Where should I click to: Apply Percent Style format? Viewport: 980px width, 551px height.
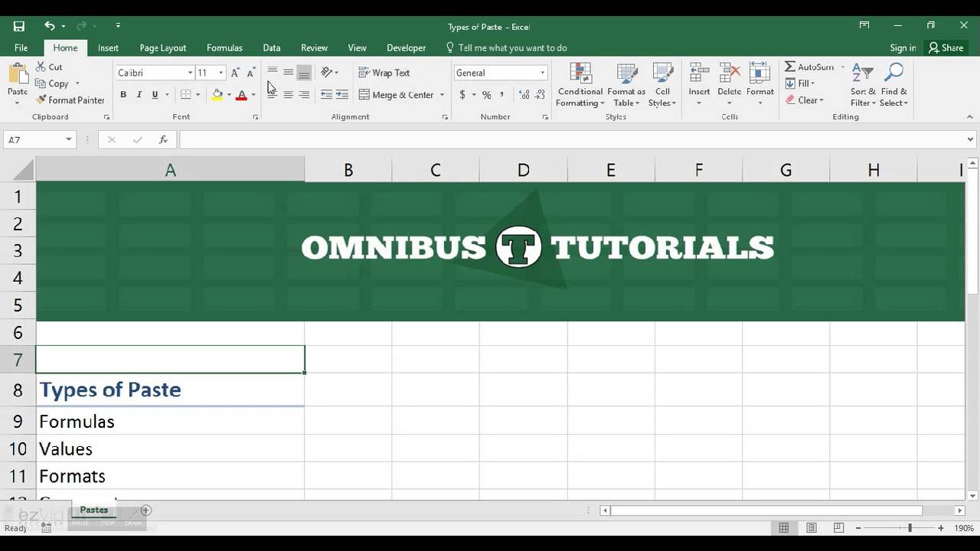[x=486, y=95]
